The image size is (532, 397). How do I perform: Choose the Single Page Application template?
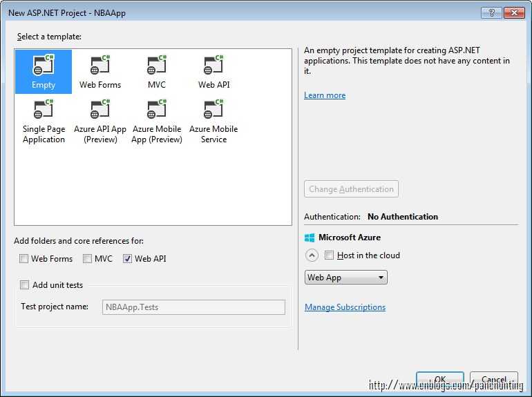[44, 121]
